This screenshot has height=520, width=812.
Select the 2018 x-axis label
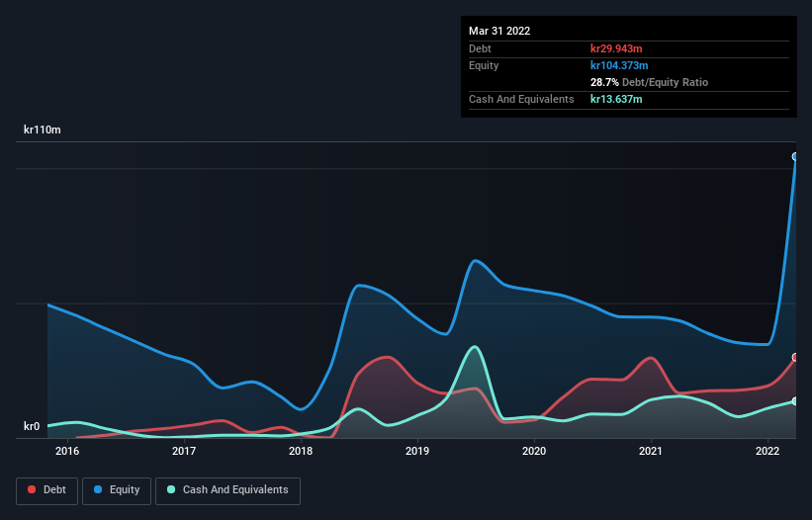coord(301,451)
